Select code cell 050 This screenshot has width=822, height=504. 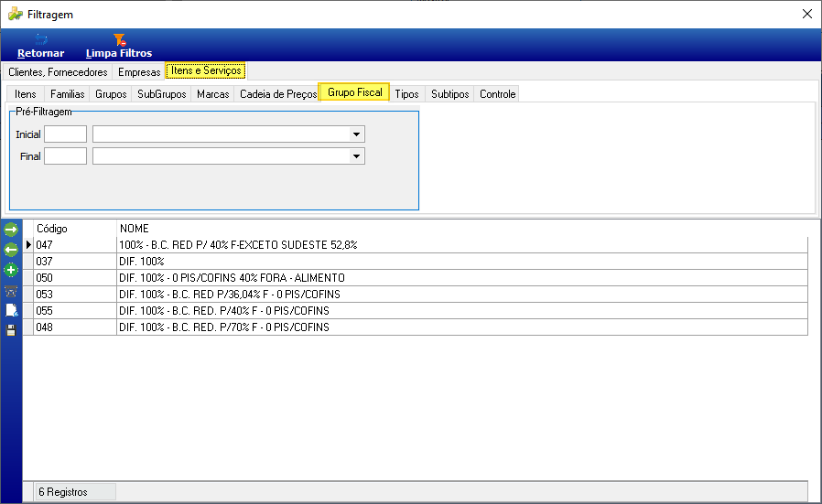[75, 278]
